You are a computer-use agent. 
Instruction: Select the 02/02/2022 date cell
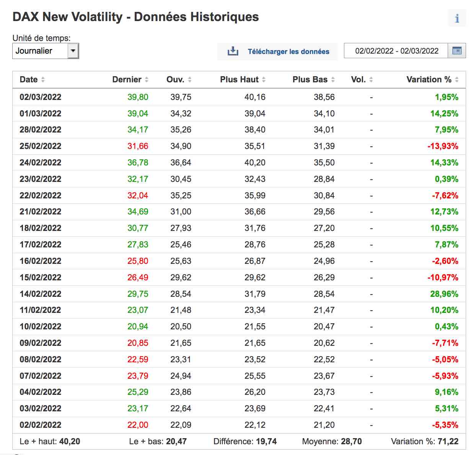41,425
